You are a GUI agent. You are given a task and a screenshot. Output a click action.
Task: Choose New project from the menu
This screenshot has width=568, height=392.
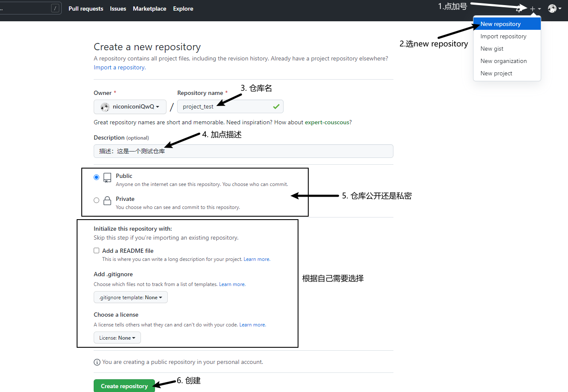click(507, 73)
